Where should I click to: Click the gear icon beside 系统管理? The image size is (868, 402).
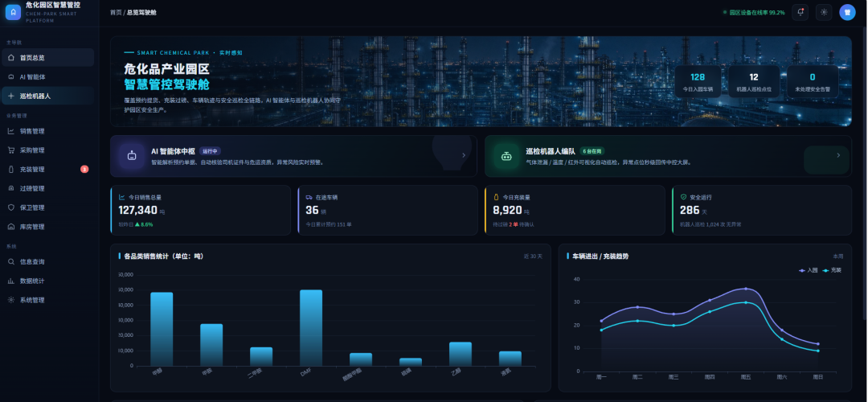pyautogui.click(x=11, y=300)
